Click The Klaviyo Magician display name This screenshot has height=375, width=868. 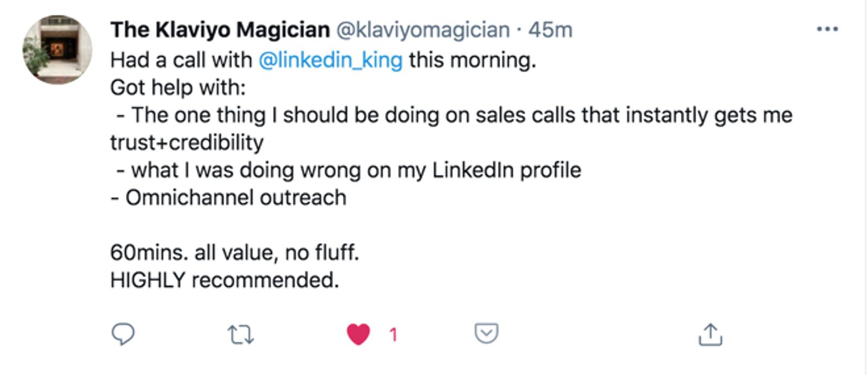tap(220, 30)
